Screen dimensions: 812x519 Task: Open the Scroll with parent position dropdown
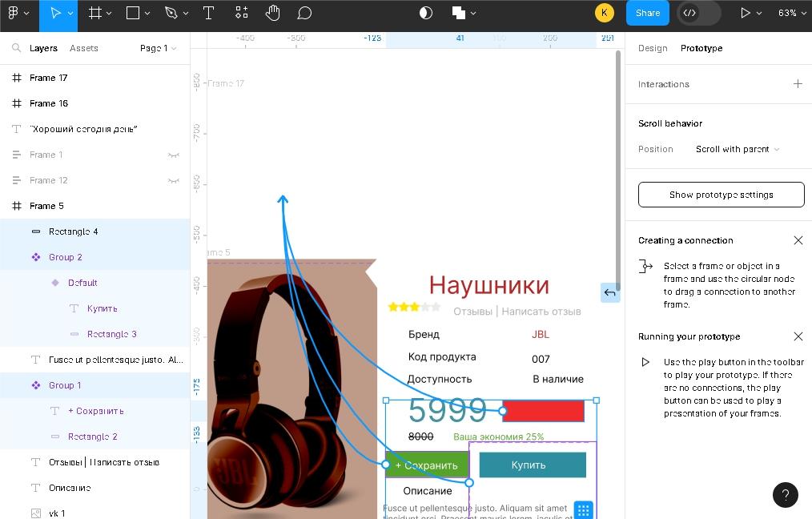[x=737, y=149]
